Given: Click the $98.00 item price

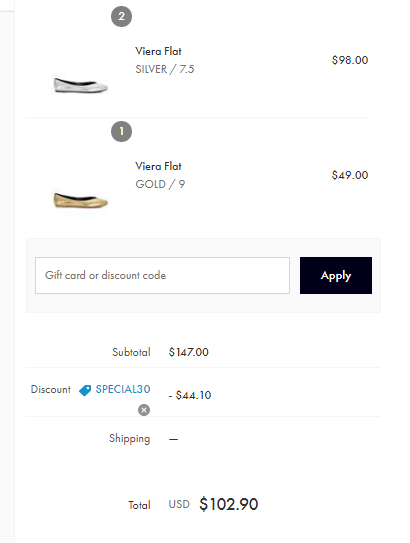Looking at the screenshot, I should coord(350,60).
